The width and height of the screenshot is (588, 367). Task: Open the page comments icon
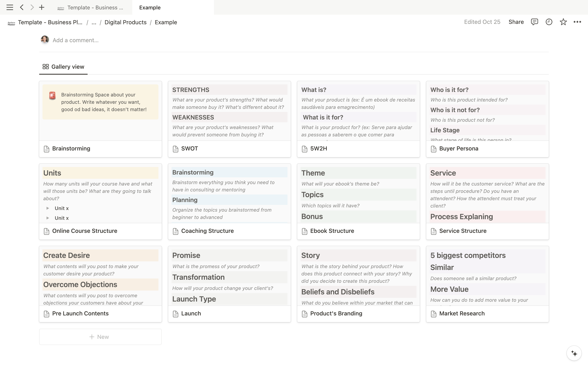(x=534, y=22)
